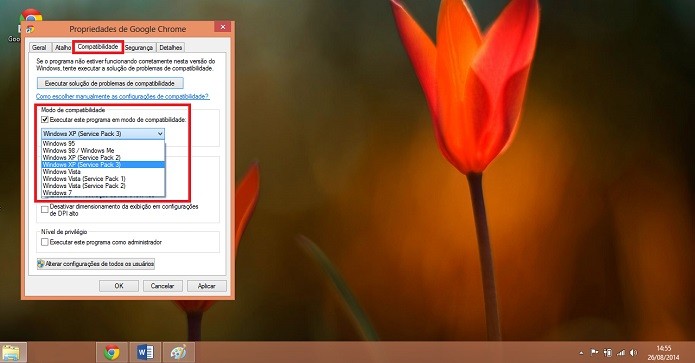Viewport: 695px width, 363px height.
Task: Go to the Detalhes tab
Action: [x=171, y=47]
